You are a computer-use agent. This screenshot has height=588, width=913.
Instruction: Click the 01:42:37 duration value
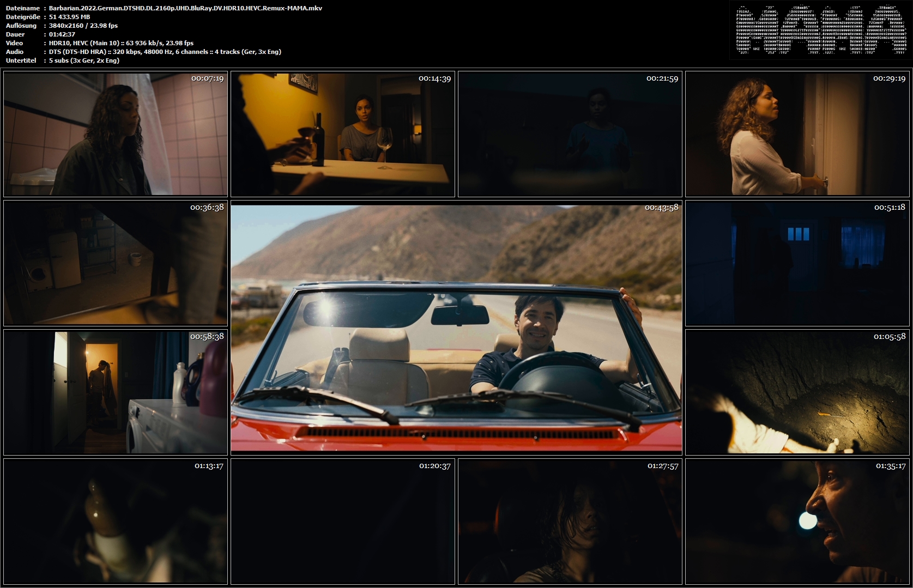62,34
